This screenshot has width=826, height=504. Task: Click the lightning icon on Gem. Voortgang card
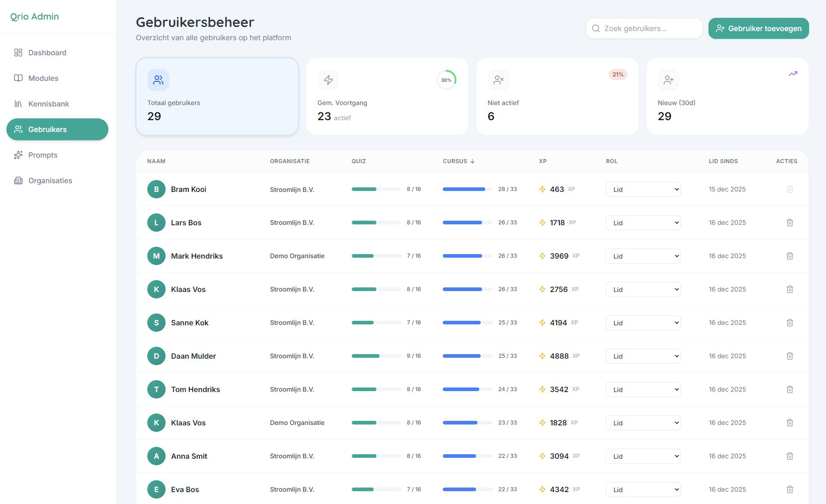point(328,80)
